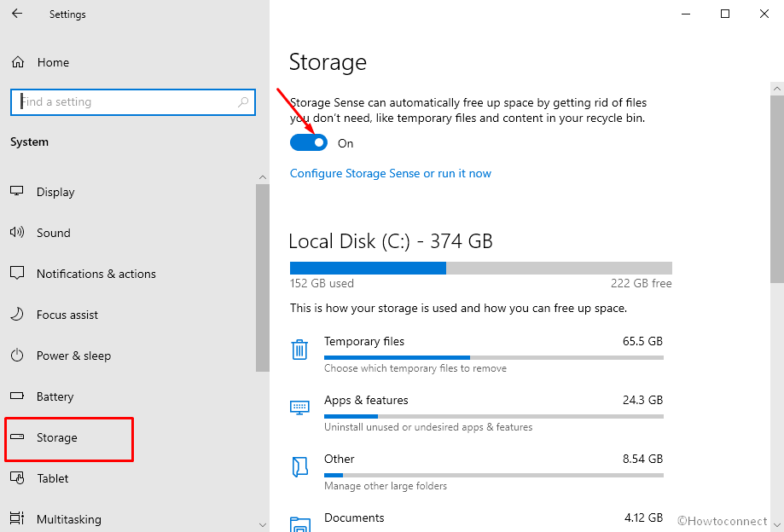Viewport: 784px width, 532px height.
Task: Click the back arrow icon
Action: pos(17,14)
